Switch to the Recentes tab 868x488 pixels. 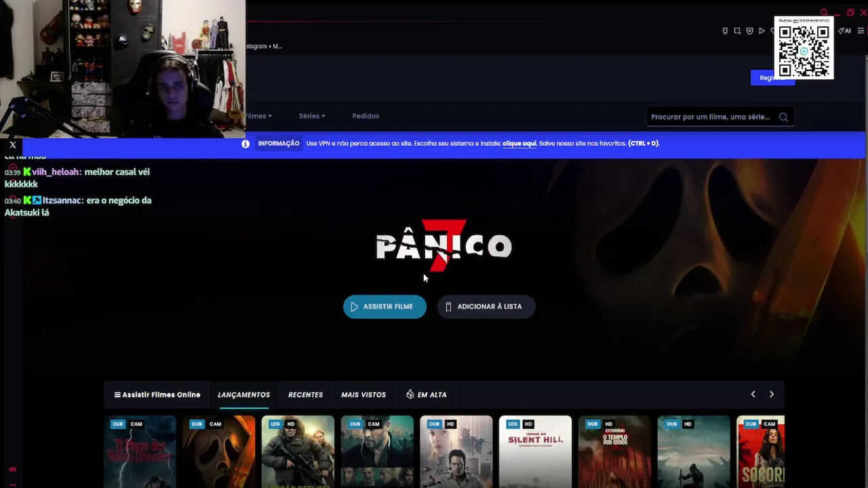click(x=305, y=394)
